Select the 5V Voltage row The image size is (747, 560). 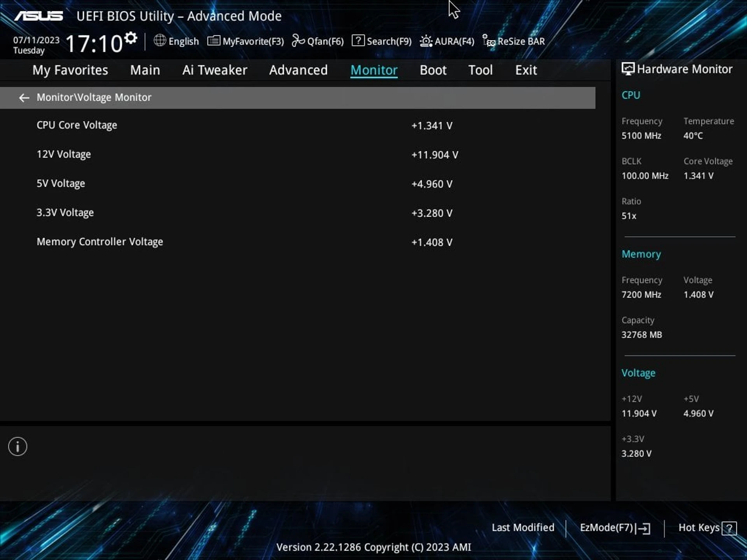(x=298, y=184)
